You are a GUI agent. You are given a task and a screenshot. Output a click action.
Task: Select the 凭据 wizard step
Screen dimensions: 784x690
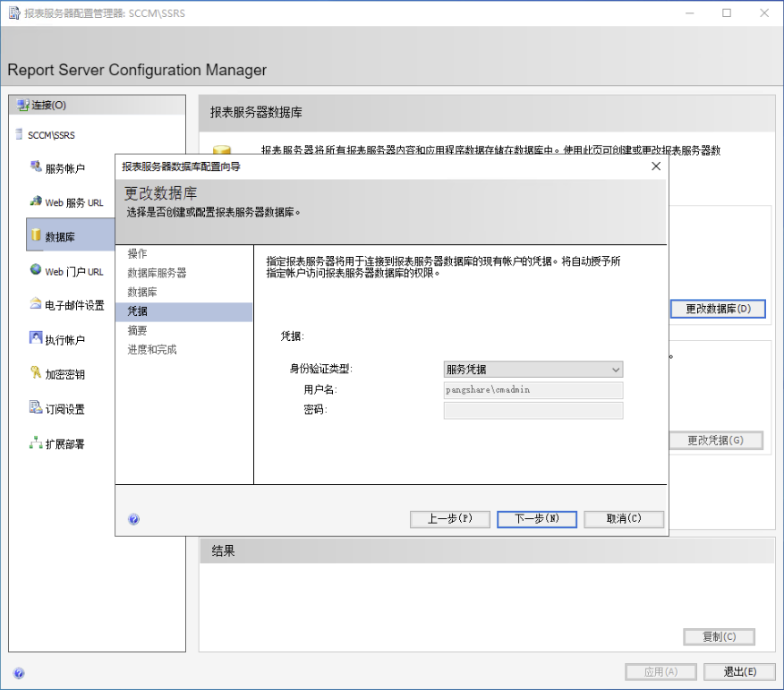click(183, 311)
